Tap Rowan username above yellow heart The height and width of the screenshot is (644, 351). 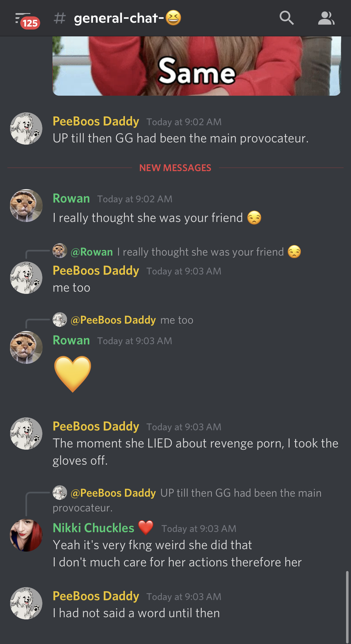click(71, 340)
